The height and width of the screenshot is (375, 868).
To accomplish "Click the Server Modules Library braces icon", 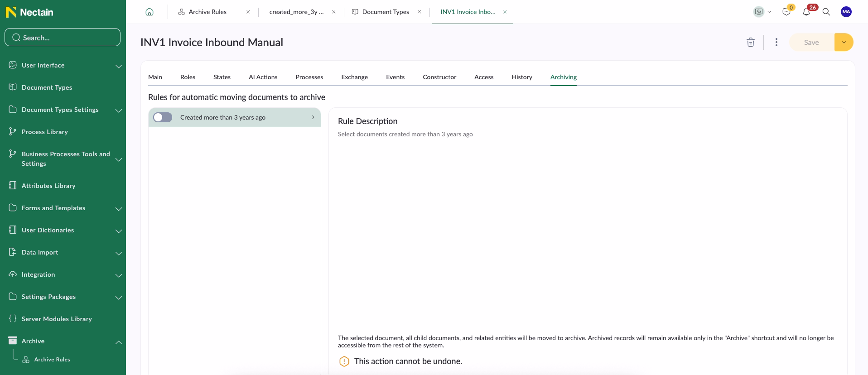I will pyautogui.click(x=13, y=318).
